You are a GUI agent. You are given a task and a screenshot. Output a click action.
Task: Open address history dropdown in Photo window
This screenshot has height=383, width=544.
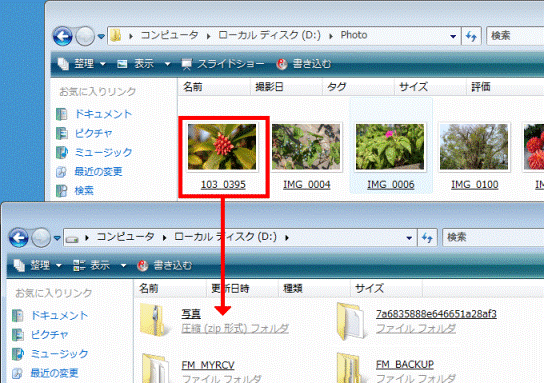[x=453, y=36]
